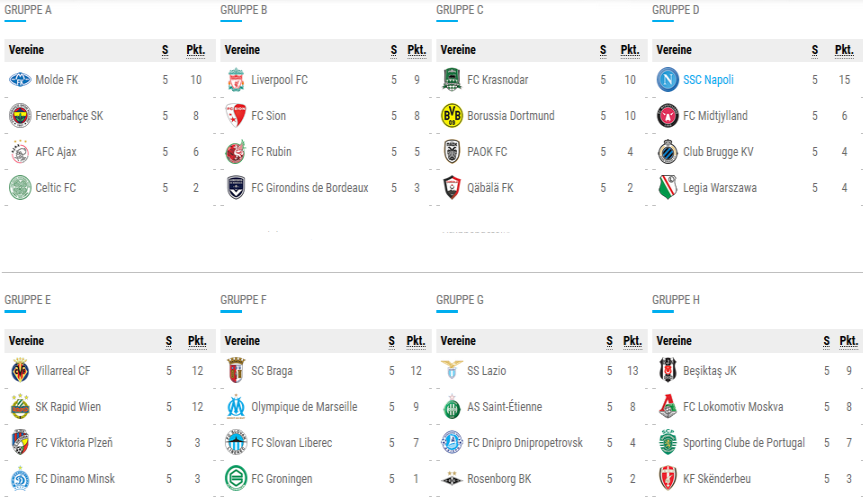Select the Gruppe A heading
The image size is (863, 499).
28,10
